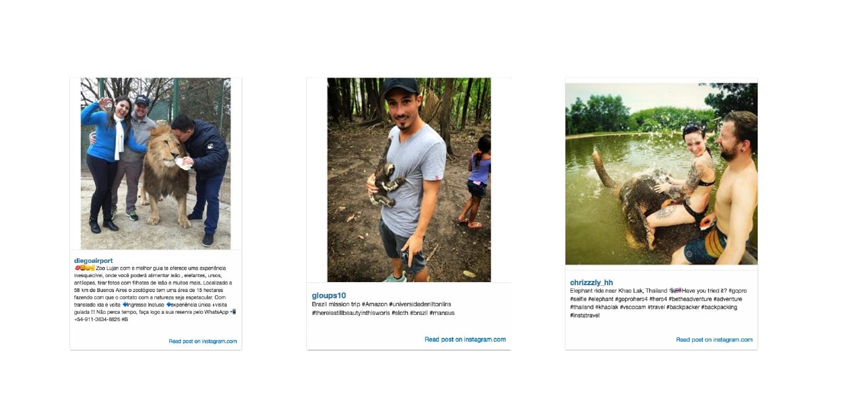This screenshot has width=868, height=403.
Task: Click 'Read post on instagram.com' under lion post
Action: 203,341
